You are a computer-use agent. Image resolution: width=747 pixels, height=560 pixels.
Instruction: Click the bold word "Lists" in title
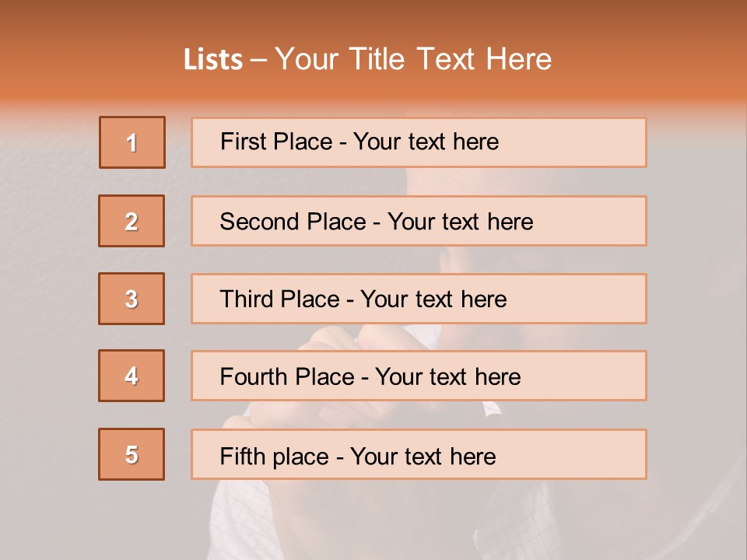coord(213,60)
